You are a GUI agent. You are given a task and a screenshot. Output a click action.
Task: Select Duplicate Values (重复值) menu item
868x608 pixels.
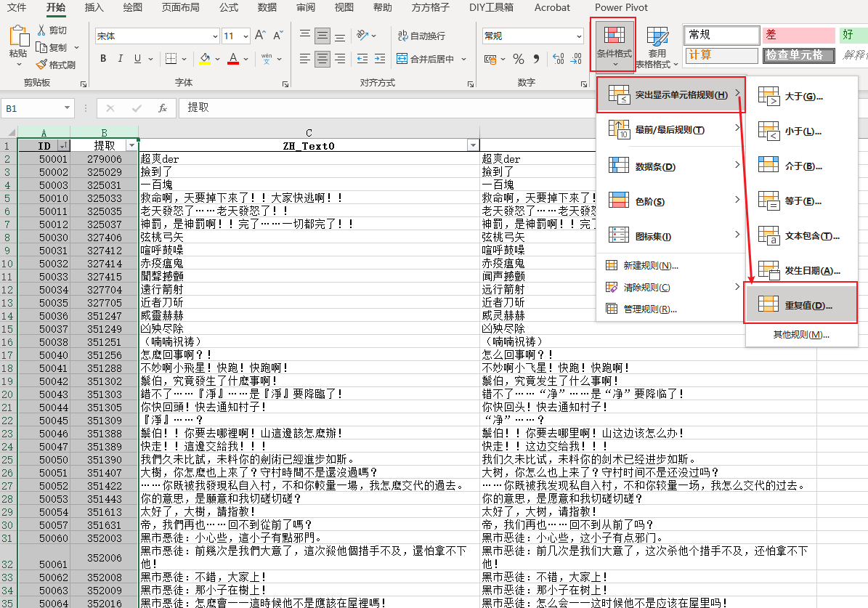(x=801, y=305)
